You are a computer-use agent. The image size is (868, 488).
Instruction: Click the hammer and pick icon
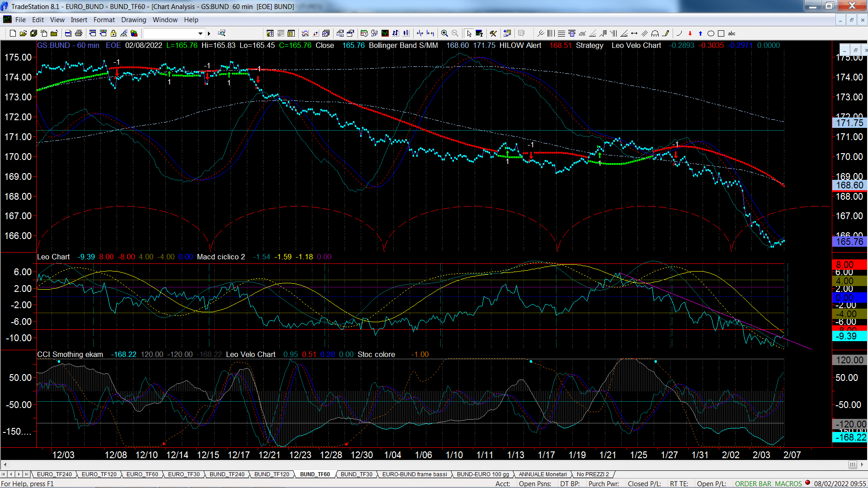pos(493,33)
